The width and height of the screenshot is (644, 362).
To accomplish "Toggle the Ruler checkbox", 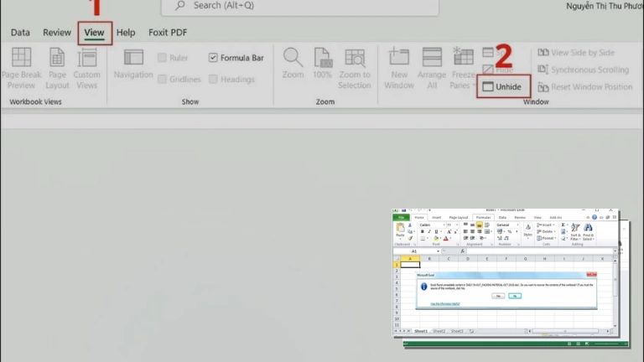I will point(162,58).
